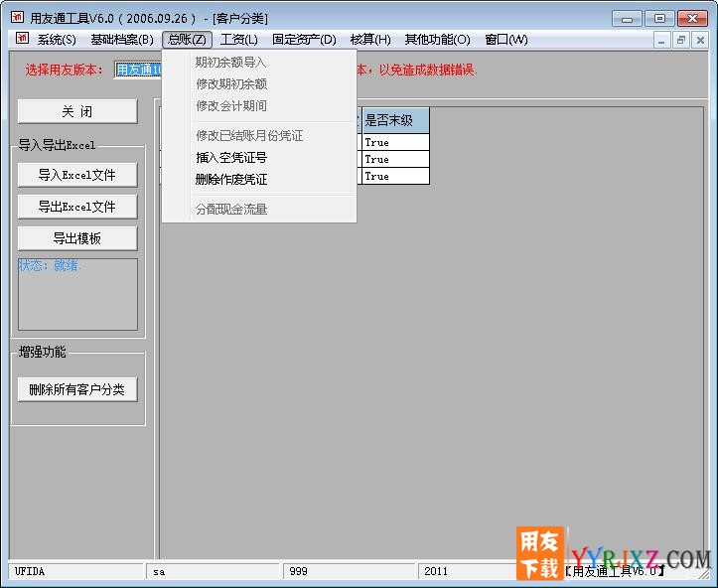The image size is (718, 588).
Task: Maximize the main application window
Action: (x=659, y=19)
